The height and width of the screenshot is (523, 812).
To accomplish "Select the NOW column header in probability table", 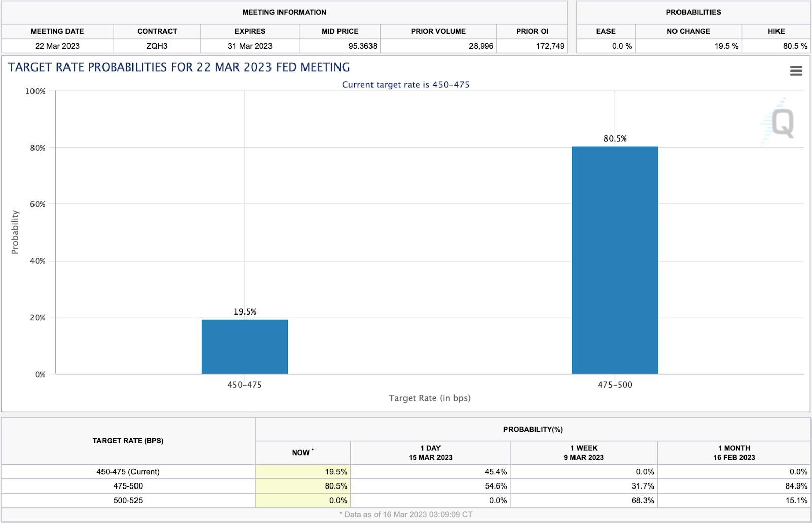I will 302,452.
